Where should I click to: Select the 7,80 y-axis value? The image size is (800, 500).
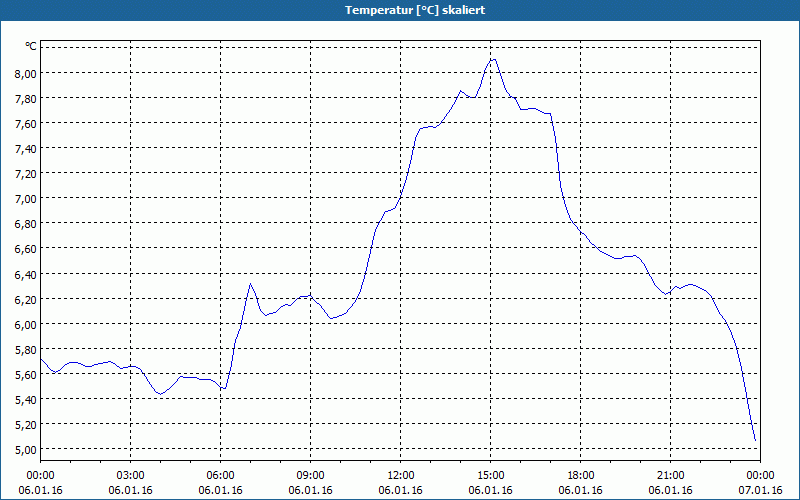tap(26, 98)
